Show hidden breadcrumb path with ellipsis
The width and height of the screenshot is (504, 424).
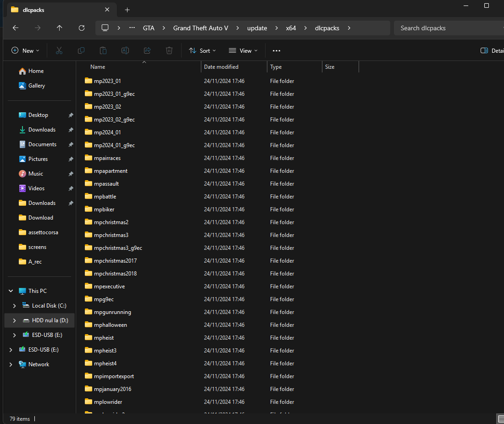[132, 28]
